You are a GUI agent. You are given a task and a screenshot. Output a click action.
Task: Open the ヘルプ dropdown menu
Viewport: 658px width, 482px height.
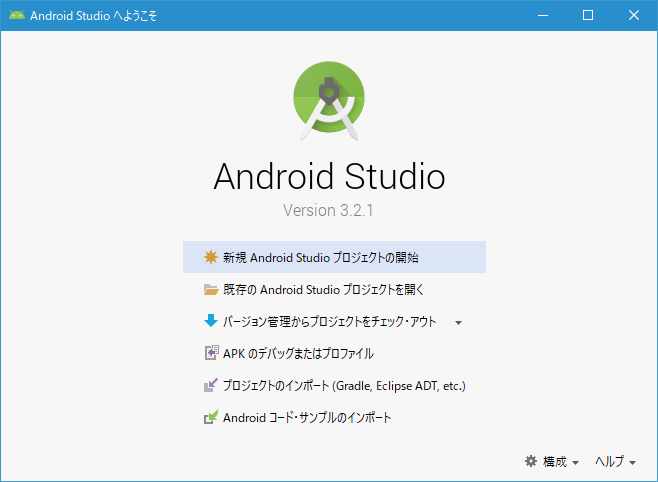(615, 461)
